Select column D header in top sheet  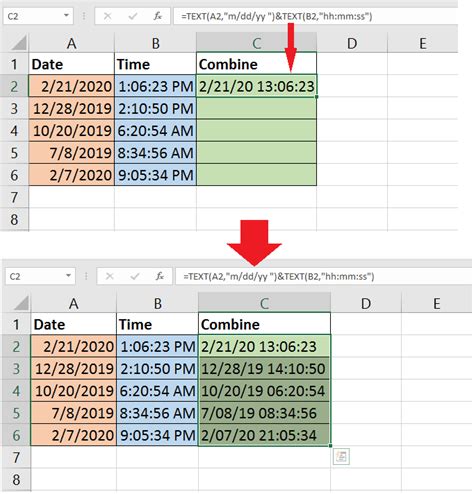352,43
